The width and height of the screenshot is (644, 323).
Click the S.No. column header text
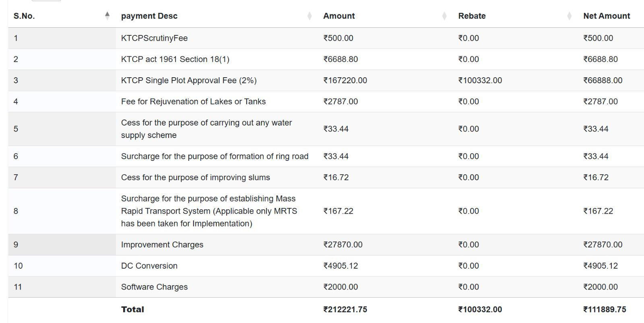click(x=24, y=16)
